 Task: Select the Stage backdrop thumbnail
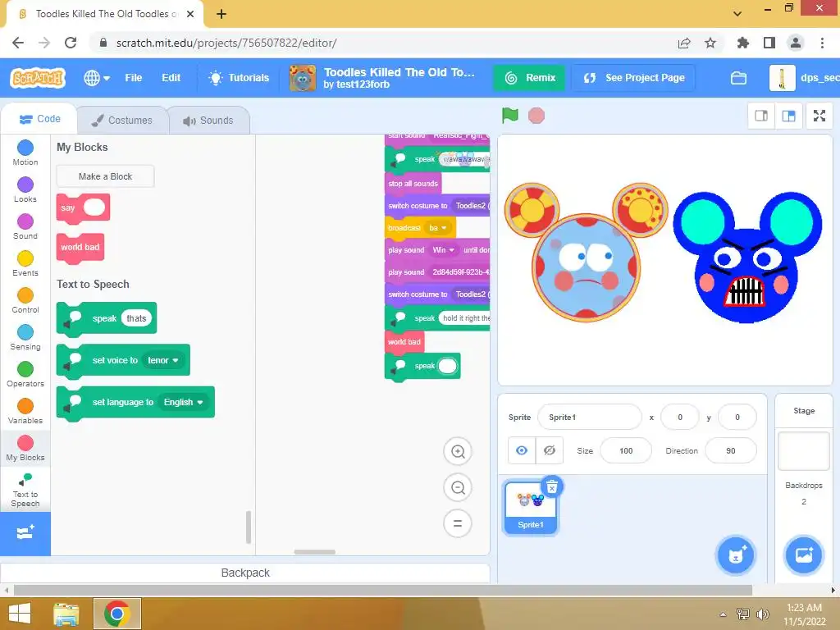(803, 451)
